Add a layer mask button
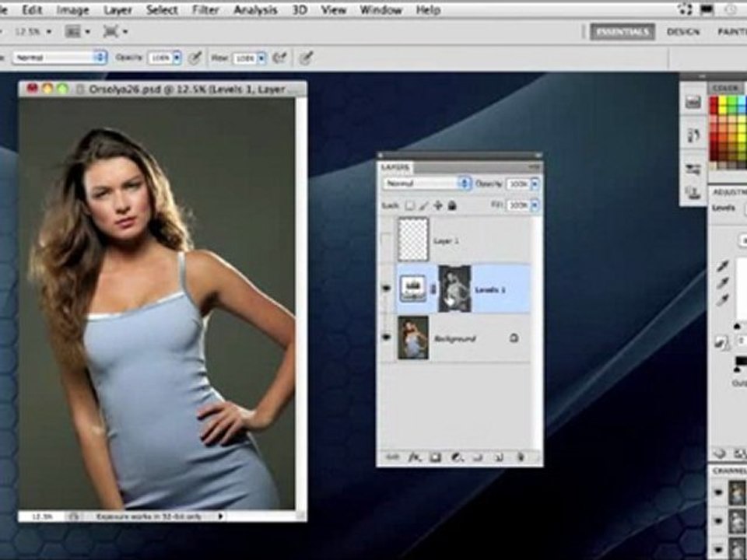Screen dimensions: 747x560 tap(436, 457)
